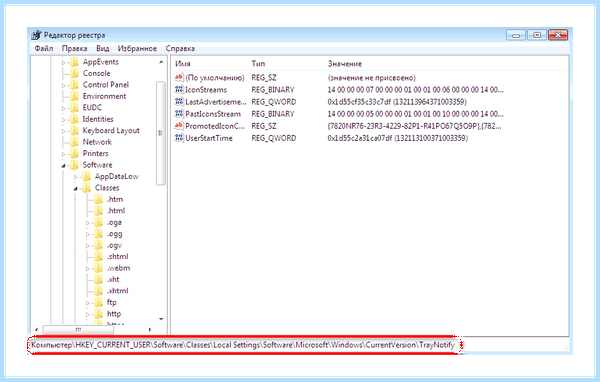Open the Избранное menu
The height and width of the screenshot is (382, 600).
tap(137, 49)
